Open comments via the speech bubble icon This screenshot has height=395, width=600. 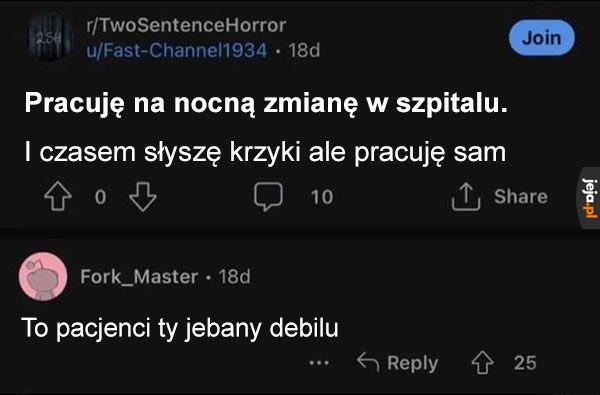click(x=269, y=196)
